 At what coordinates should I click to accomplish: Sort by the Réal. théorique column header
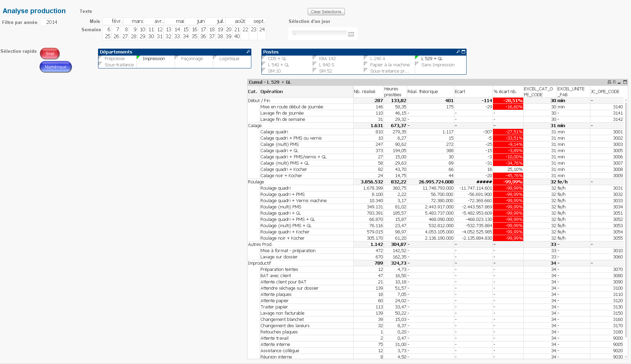click(x=430, y=92)
